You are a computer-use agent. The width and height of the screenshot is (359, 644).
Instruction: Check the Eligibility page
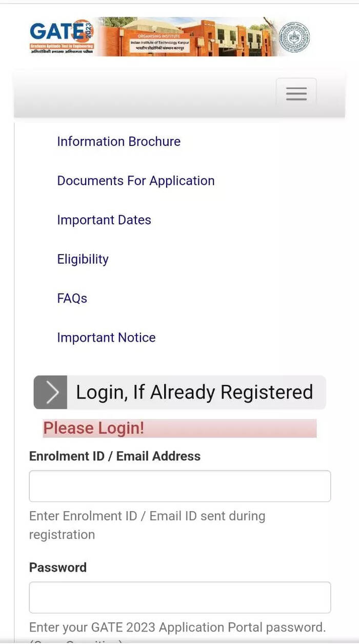click(x=83, y=259)
